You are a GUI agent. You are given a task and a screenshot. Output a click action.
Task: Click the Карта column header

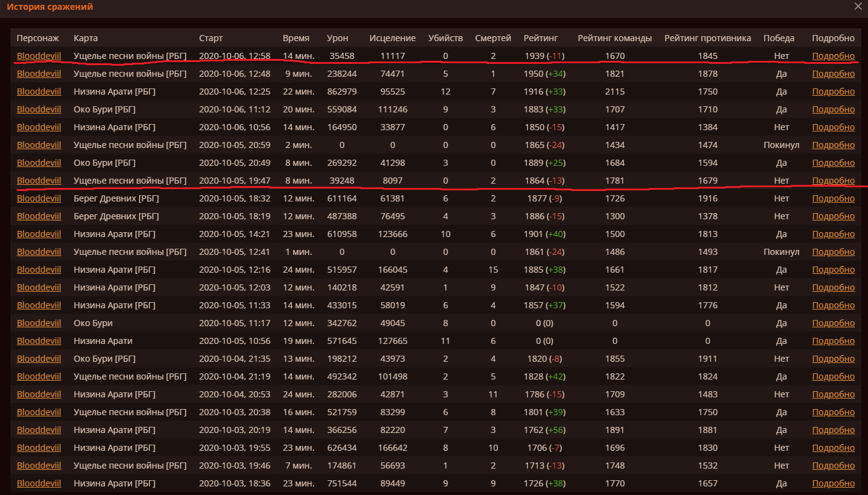click(x=85, y=38)
